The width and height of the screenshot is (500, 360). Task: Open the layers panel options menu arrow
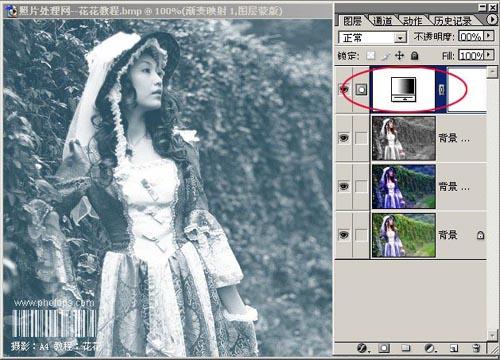click(x=493, y=20)
